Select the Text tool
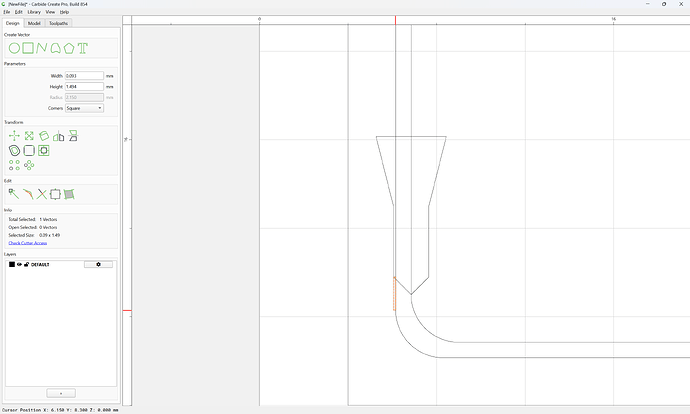 (83, 48)
